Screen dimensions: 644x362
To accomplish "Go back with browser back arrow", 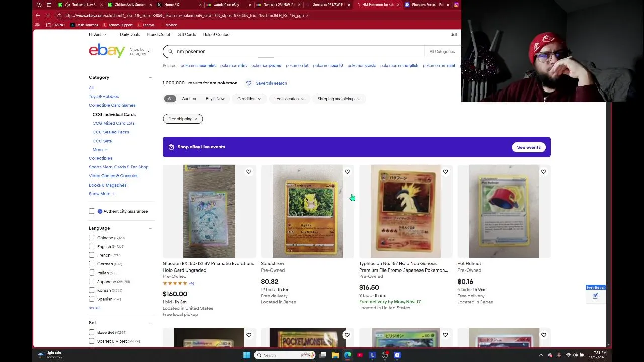I will pos(38,15).
